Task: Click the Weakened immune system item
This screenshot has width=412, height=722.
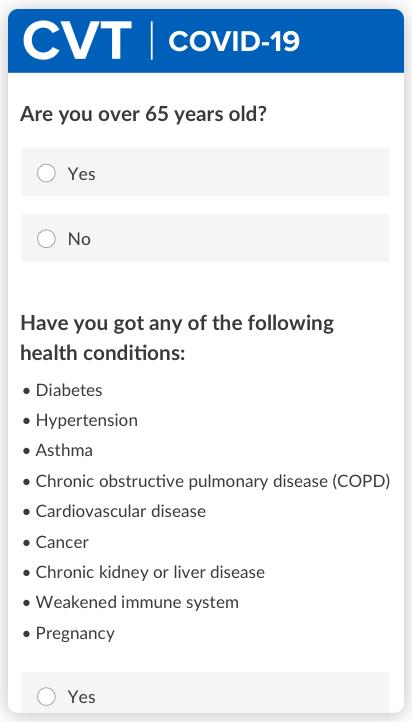Action: click(x=137, y=603)
